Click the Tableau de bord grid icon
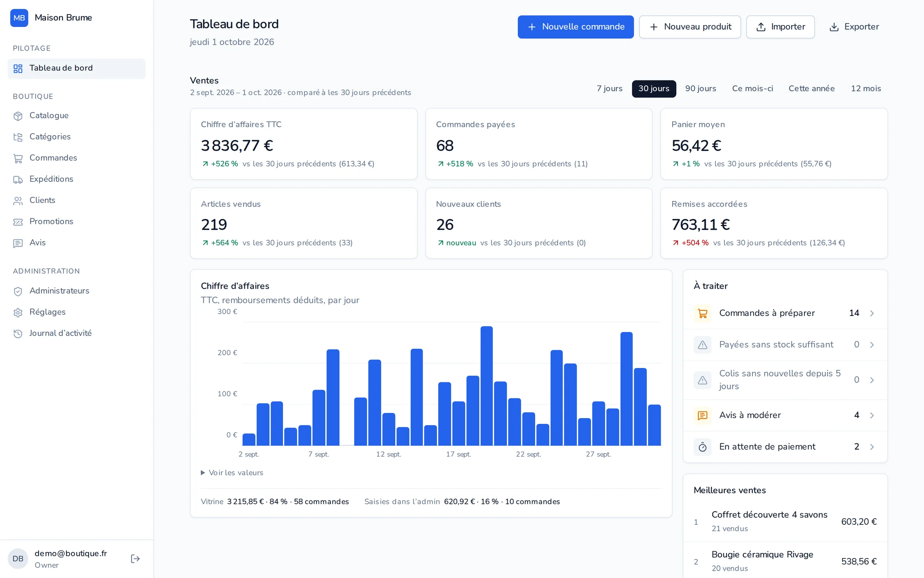The height and width of the screenshot is (578, 924). click(x=18, y=69)
